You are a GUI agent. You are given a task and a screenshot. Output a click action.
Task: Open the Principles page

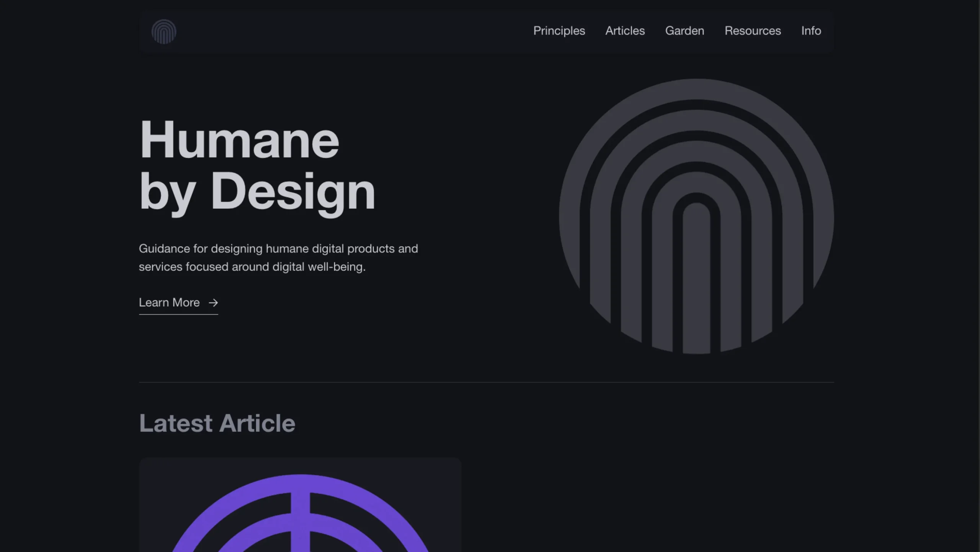(559, 31)
